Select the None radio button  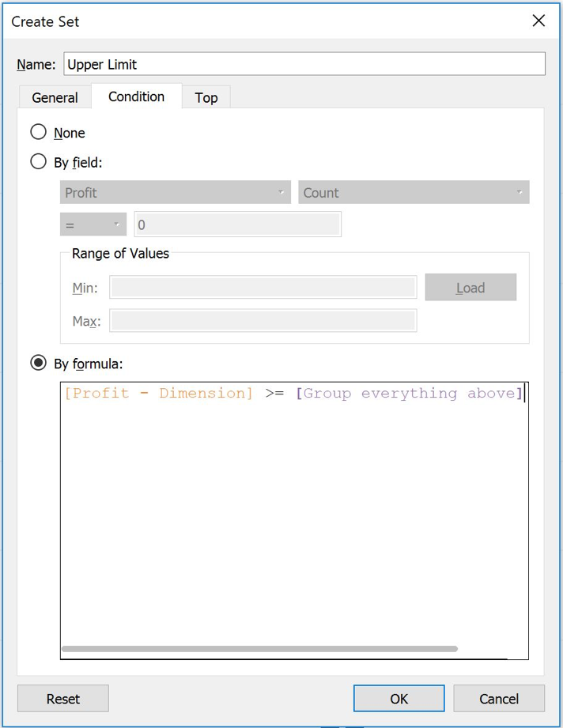[38, 132]
